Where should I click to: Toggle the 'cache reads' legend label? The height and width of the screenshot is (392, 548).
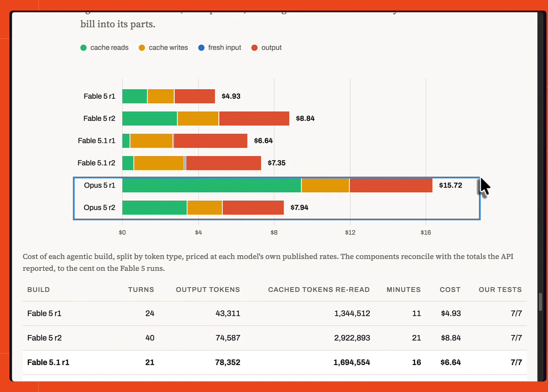click(109, 48)
